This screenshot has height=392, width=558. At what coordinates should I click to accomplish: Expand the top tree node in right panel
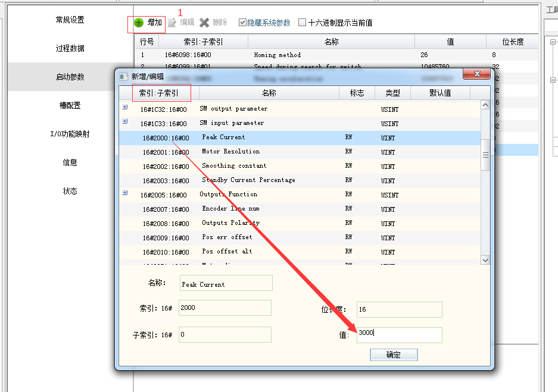pos(553,42)
